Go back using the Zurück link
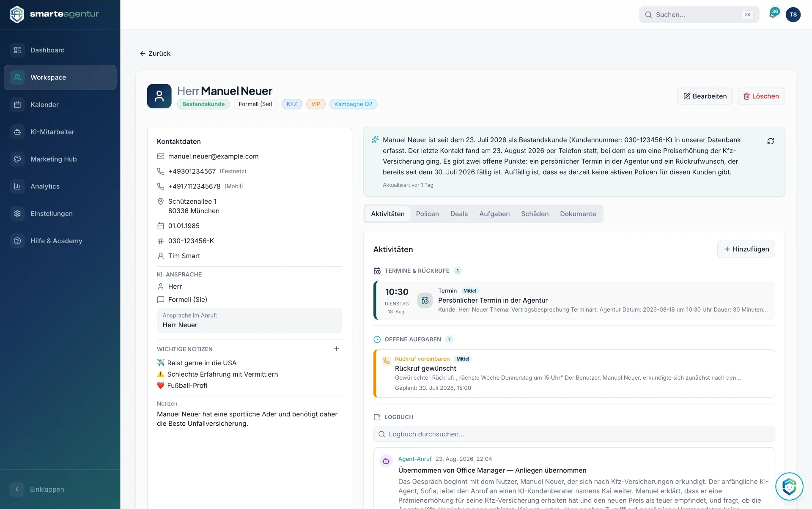The height and width of the screenshot is (509, 812). pos(155,53)
